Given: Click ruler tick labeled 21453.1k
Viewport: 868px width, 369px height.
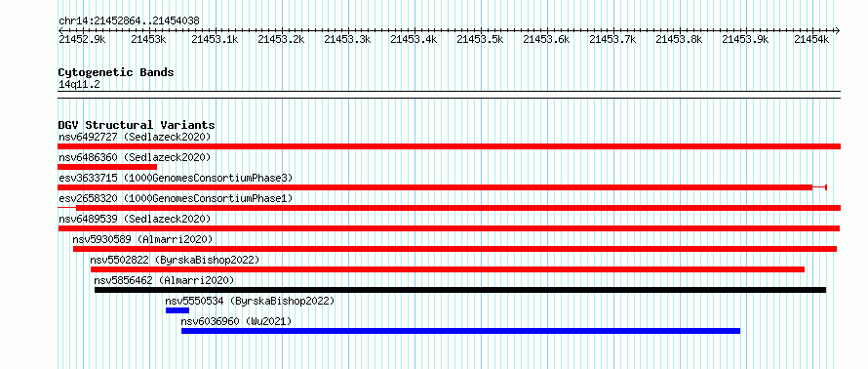Looking at the screenshot, I should coord(215,39).
